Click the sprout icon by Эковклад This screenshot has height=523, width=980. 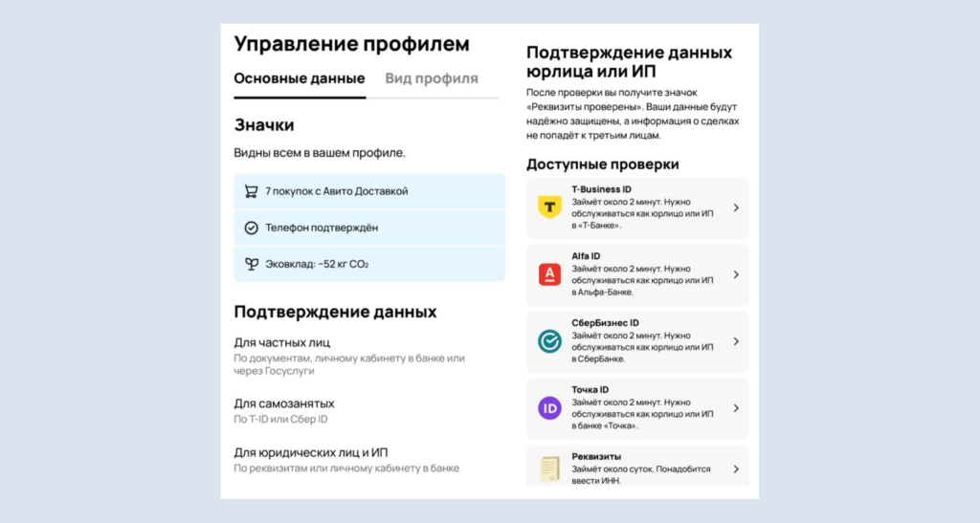coord(251,264)
